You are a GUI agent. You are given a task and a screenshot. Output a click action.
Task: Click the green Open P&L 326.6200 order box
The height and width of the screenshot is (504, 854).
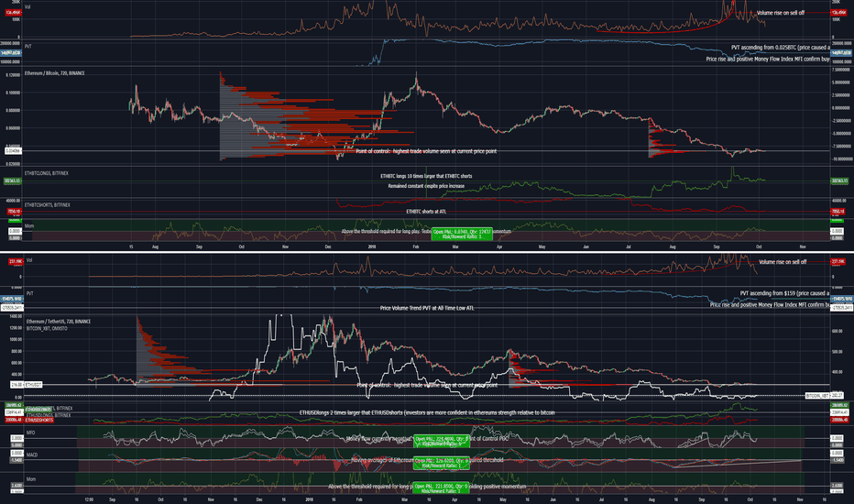(441, 463)
